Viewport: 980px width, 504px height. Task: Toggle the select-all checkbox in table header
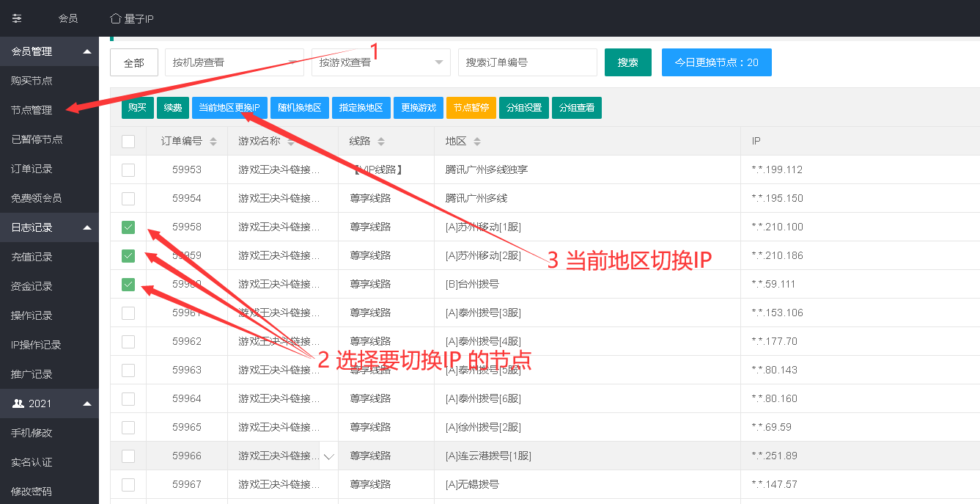(128, 142)
